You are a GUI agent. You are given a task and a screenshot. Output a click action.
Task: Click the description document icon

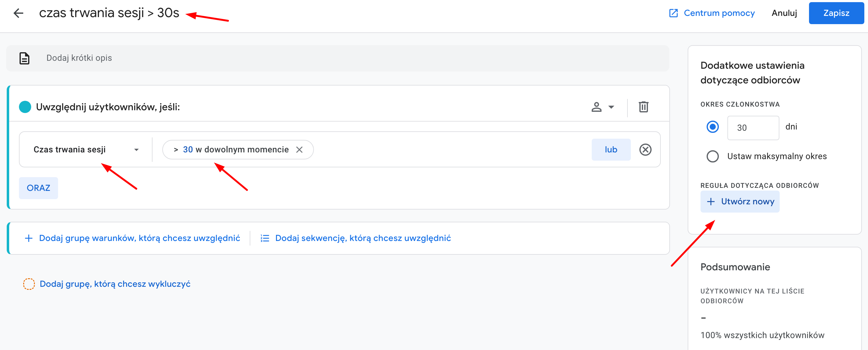pos(24,58)
